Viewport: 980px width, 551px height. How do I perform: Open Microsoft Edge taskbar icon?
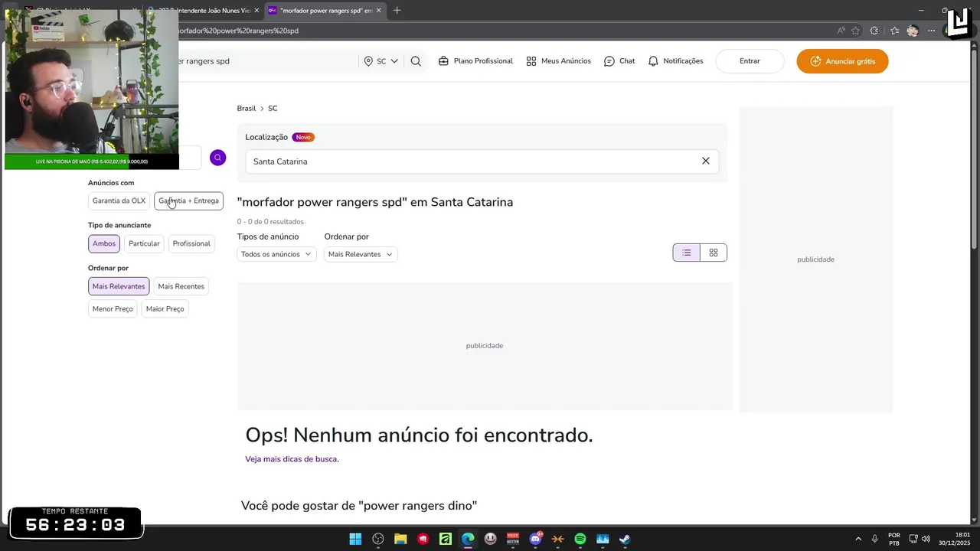pos(468,539)
